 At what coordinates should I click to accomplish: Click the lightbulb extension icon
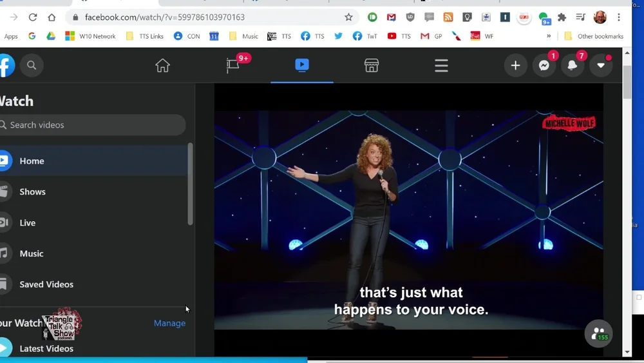click(467, 17)
